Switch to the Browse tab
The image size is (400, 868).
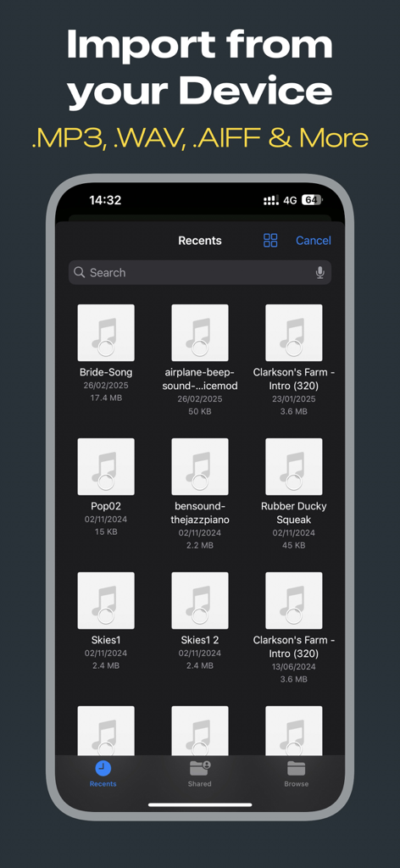point(296,773)
